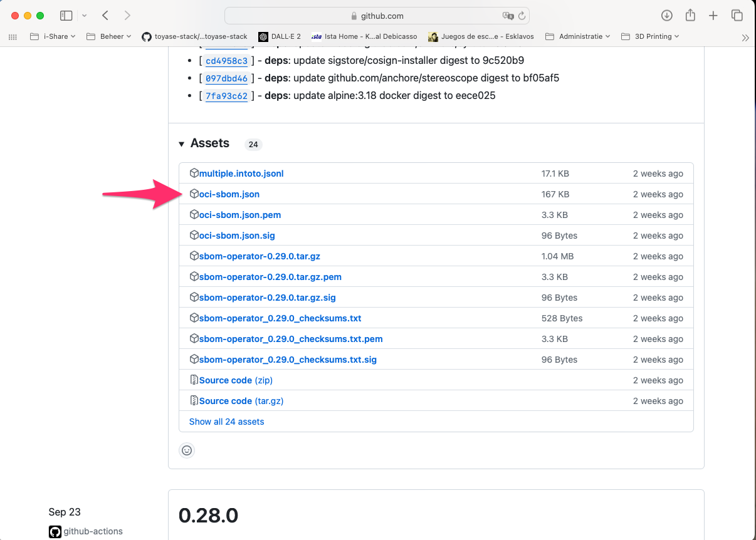Click the Safari sidebar toggle icon

[66, 16]
